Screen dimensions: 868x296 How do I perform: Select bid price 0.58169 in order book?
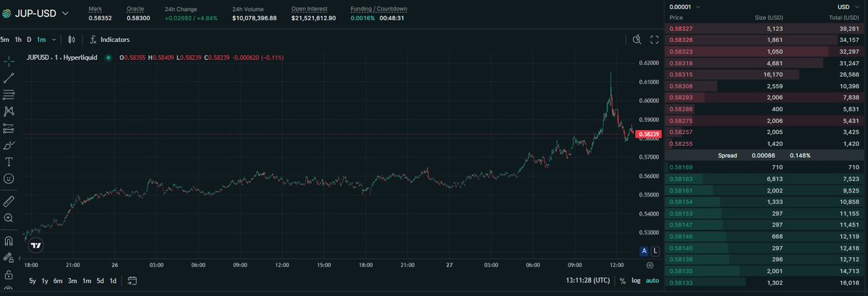coord(681,167)
